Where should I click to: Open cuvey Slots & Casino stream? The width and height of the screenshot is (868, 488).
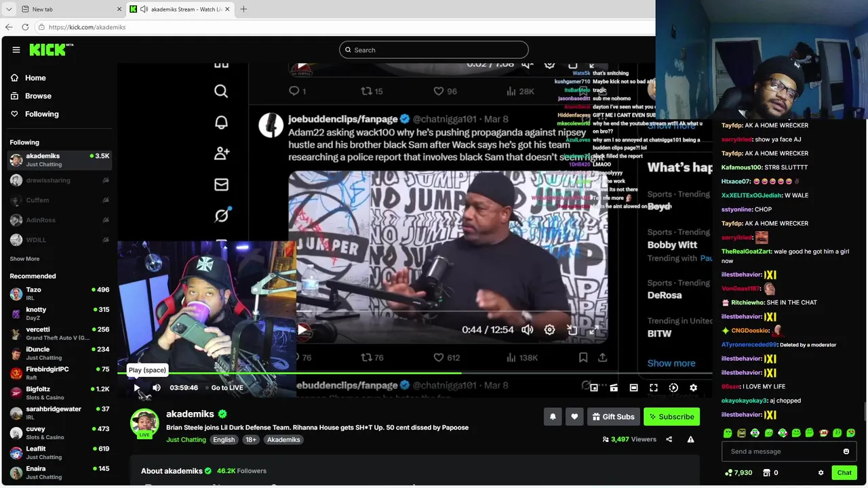(x=60, y=432)
